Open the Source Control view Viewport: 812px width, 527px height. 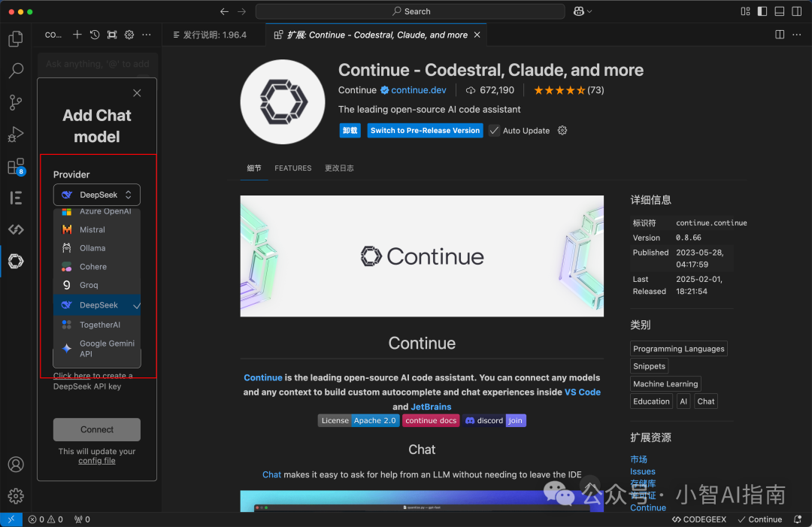[16, 103]
